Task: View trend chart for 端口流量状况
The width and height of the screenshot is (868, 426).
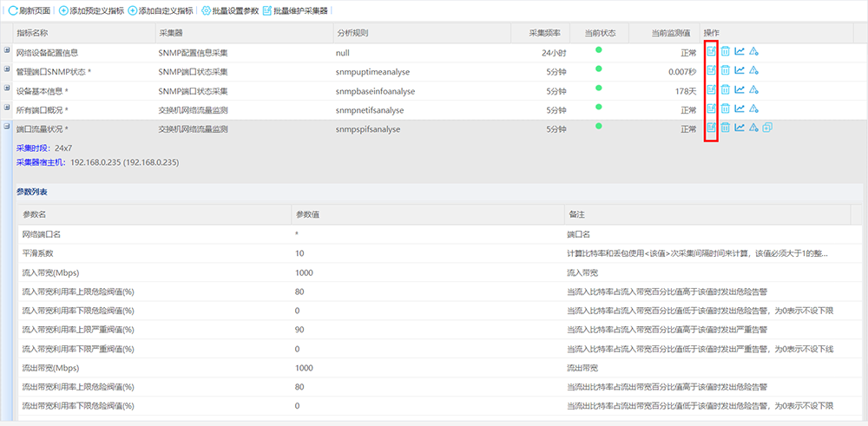Action: 739,128
